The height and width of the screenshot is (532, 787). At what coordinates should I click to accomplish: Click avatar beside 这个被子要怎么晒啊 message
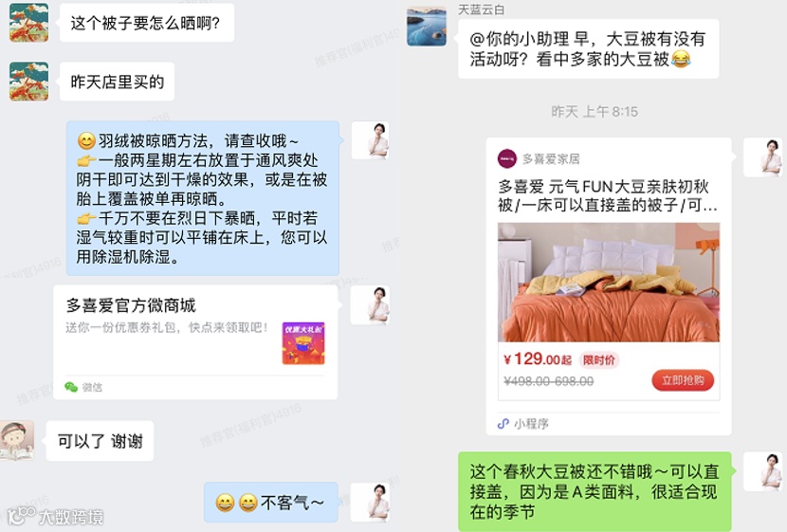pos(29,23)
